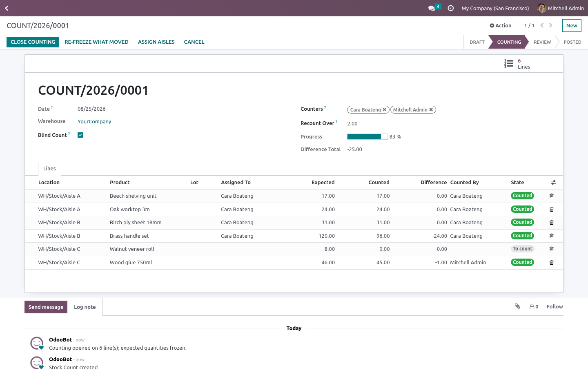The height and width of the screenshot is (384, 588).
Task: Click the Counted value 0.00 for Walnut veneer roll
Action: click(384, 249)
